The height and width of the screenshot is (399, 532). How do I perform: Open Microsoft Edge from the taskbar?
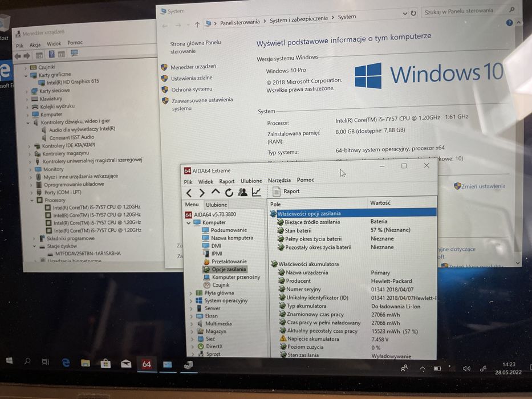(x=66, y=363)
